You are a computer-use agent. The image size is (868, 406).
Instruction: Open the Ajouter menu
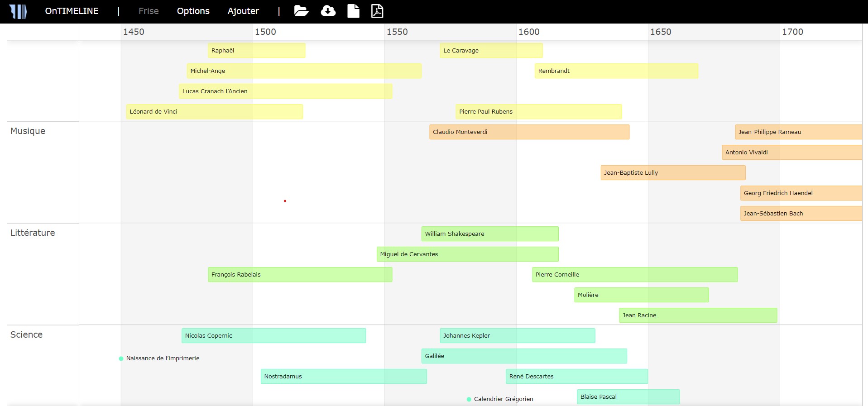[243, 11]
